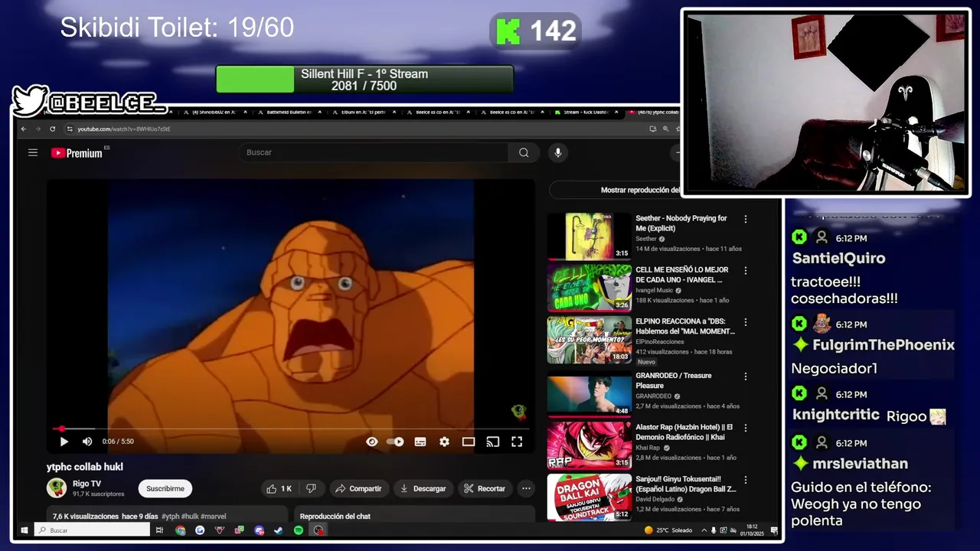Screen dimensions: 980x551
Task: Click the Compartir share button
Action: (358, 488)
